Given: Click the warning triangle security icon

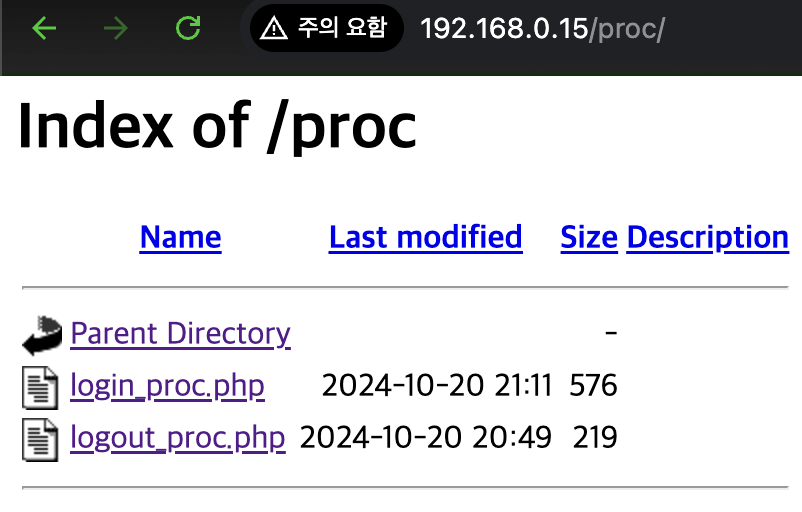Looking at the screenshot, I should pyautogui.click(x=274, y=28).
